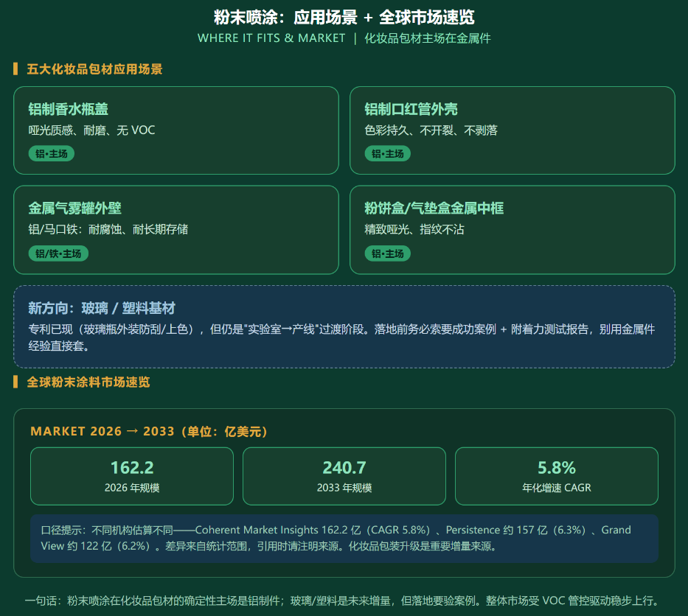Click the large 162.2 figure above 2026 年规模
Image resolution: width=688 pixels, height=616 pixels.
pos(132,468)
